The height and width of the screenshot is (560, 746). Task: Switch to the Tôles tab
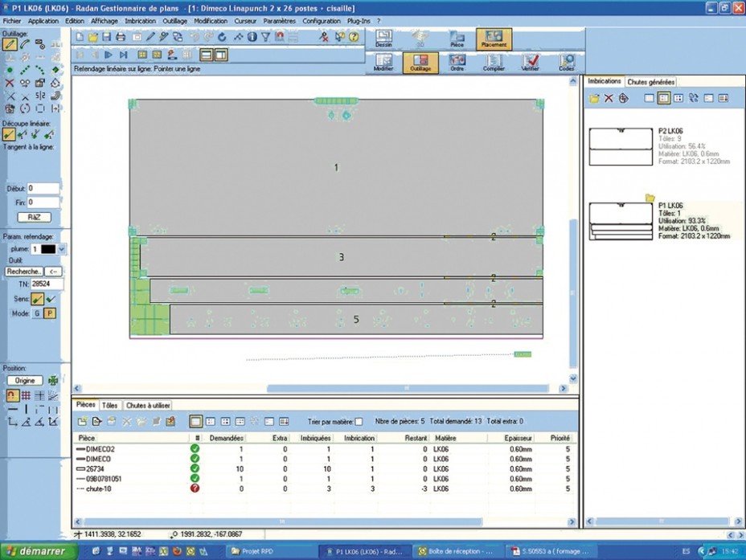coord(110,406)
